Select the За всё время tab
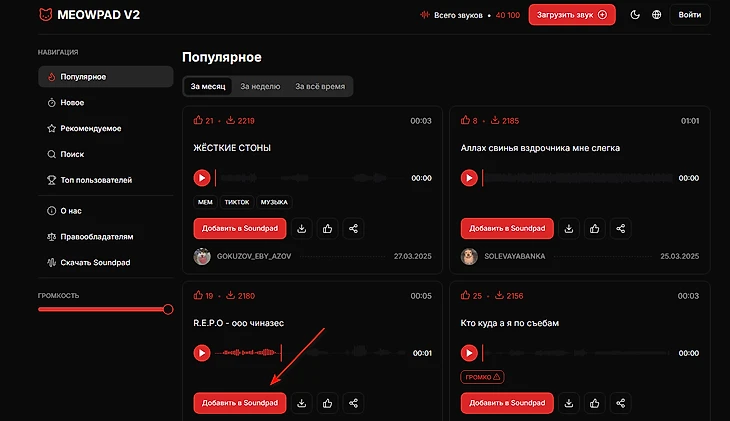 (320, 87)
